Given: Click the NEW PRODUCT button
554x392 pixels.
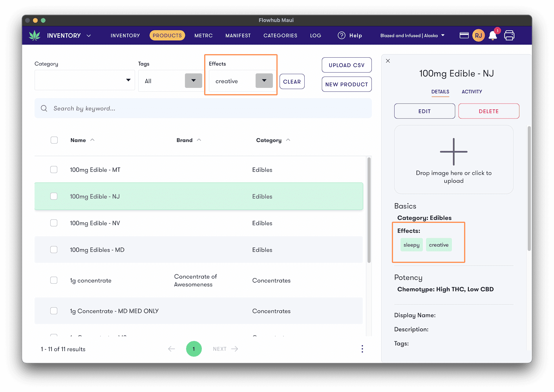Looking at the screenshot, I should 347,84.
